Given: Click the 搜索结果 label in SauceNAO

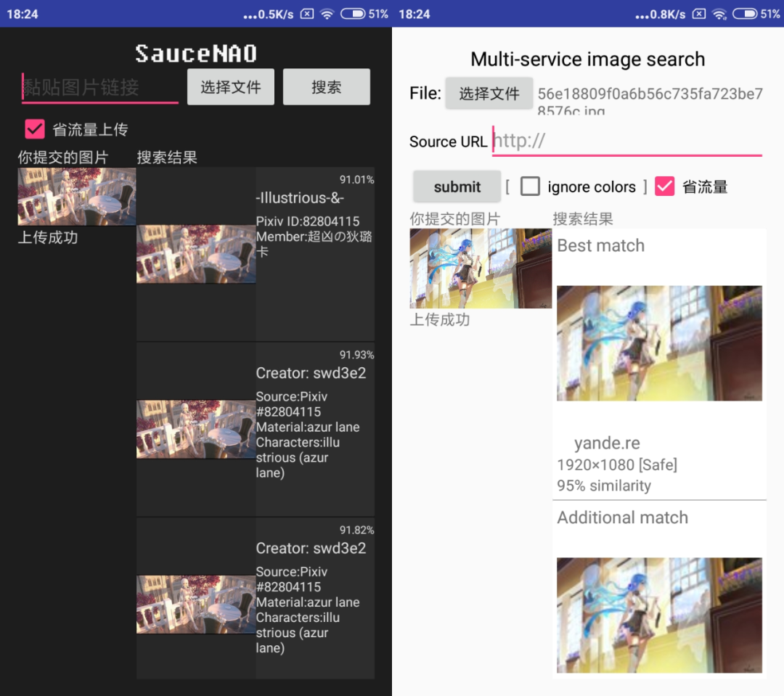Looking at the screenshot, I should click(x=167, y=157).
